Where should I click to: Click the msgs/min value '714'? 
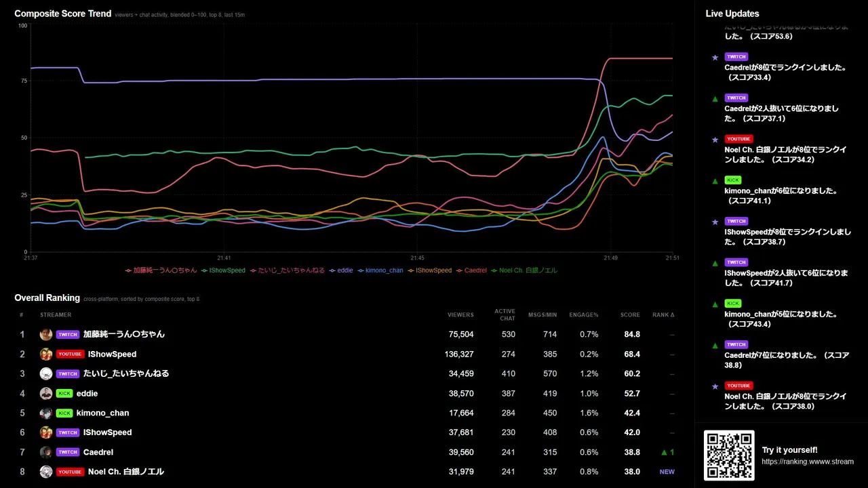tap(550, 335)
